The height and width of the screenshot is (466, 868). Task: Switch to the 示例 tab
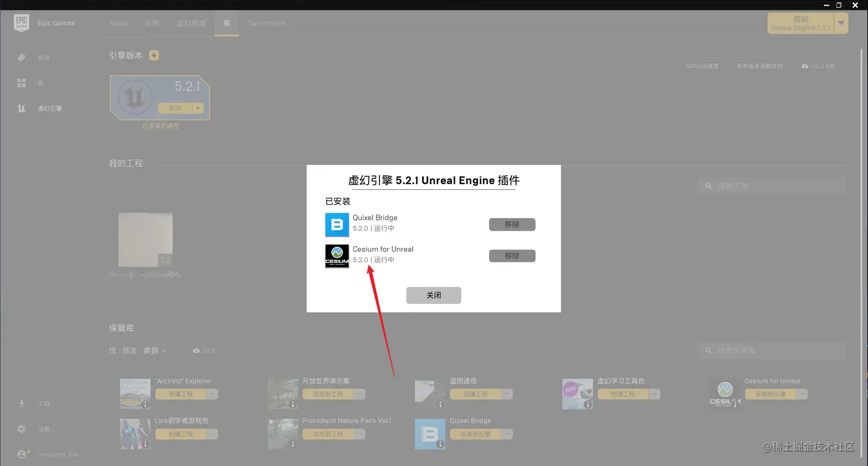coord(152,24)
